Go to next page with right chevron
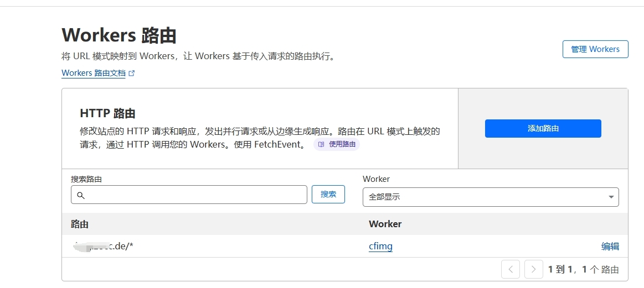 [533, 269]
